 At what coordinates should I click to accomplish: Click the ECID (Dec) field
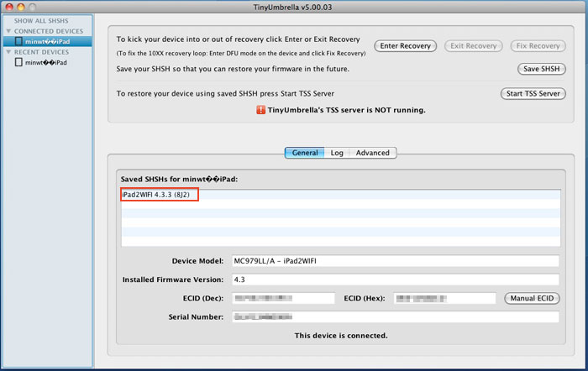coord(283,298)
